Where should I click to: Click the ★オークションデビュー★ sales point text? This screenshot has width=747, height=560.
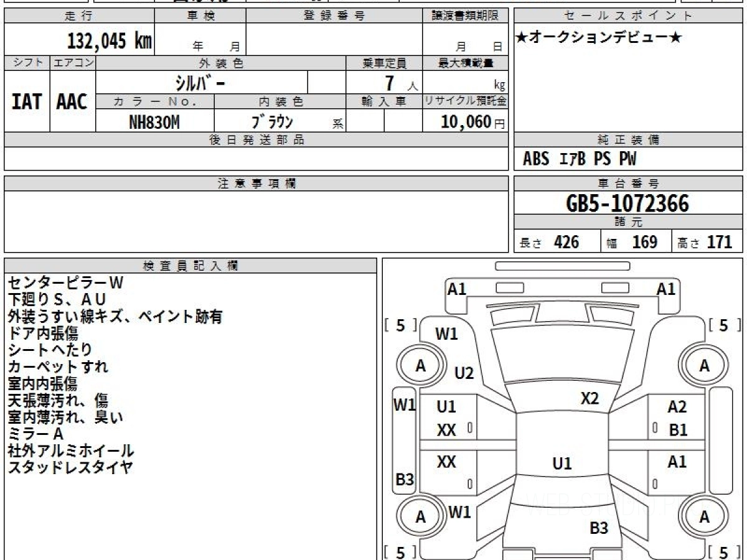tap(599, 38)
